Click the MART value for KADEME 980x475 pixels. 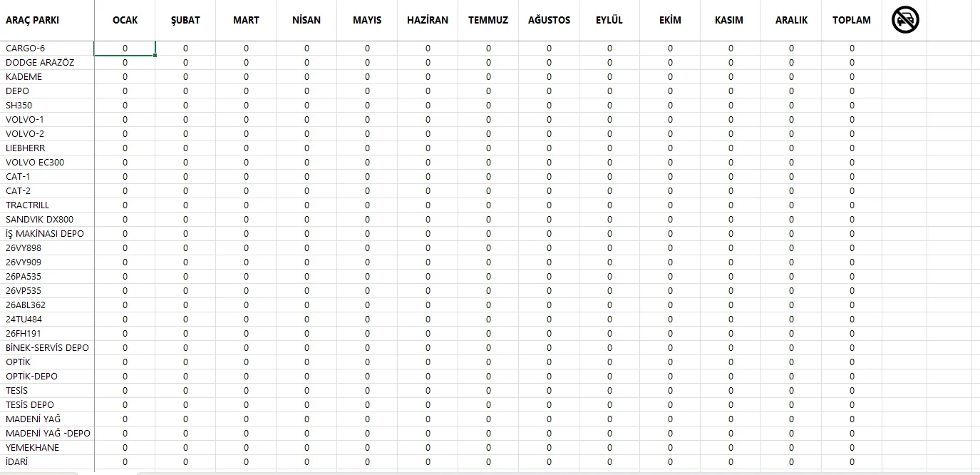[x=247, y=77]
